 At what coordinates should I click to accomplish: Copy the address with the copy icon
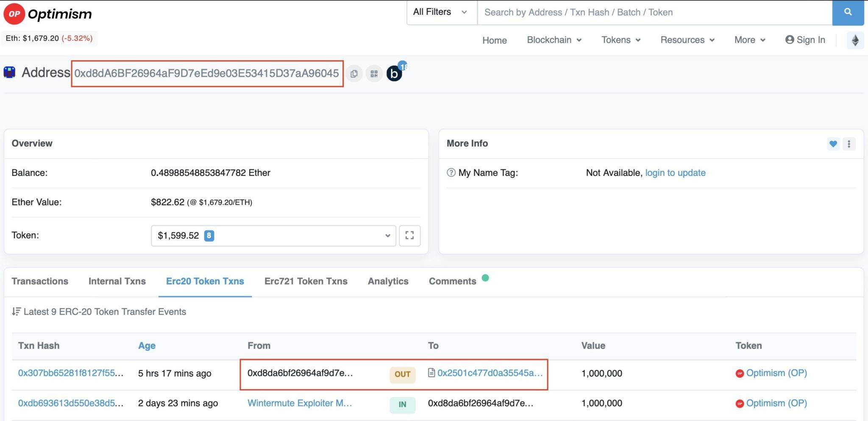click(x=354, y=74)
